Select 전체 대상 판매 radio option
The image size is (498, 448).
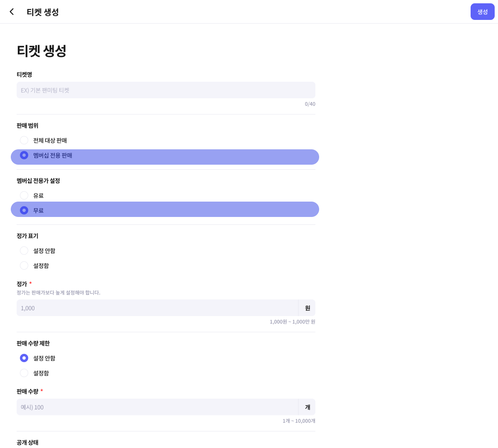pos(24,140)
